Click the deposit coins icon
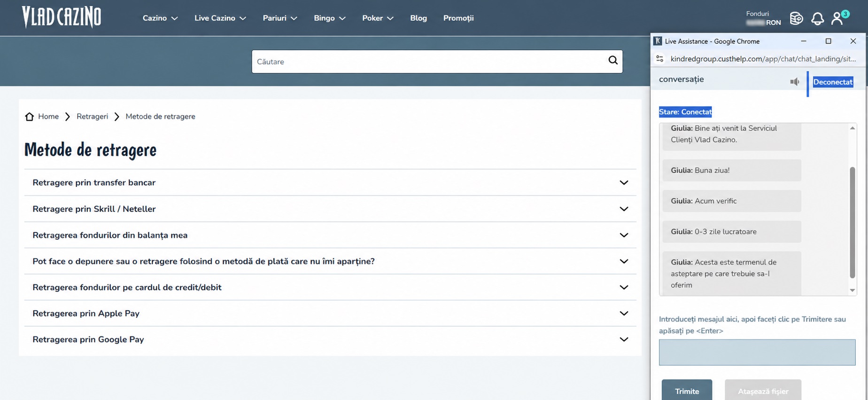 tap(797, 18)
